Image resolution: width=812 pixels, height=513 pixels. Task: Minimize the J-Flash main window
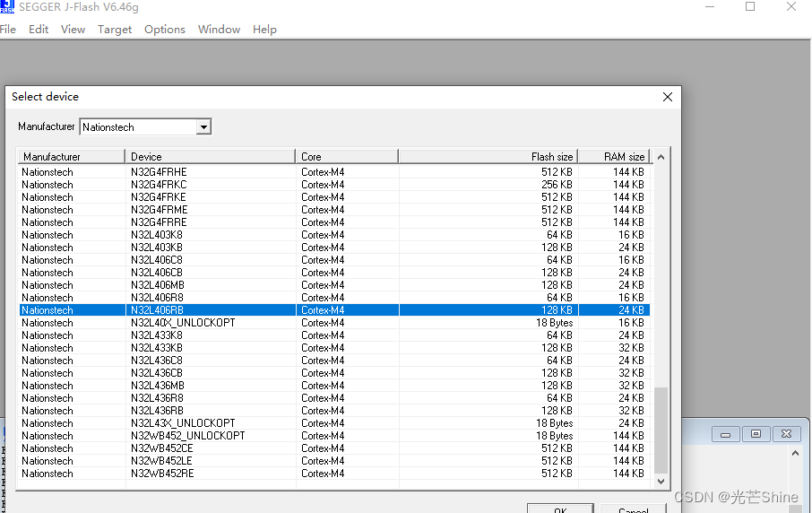[710, 7]
